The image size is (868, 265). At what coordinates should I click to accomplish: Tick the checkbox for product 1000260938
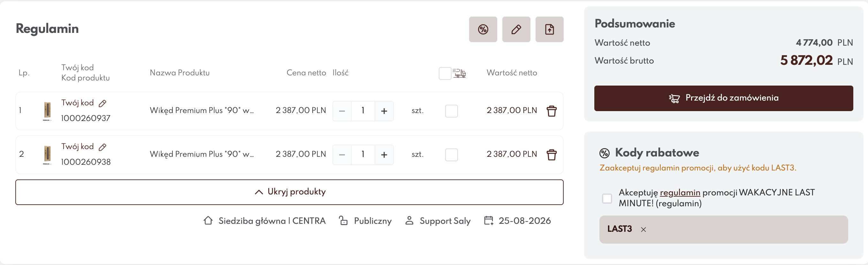pyautogui.click(x=452, y=155)
